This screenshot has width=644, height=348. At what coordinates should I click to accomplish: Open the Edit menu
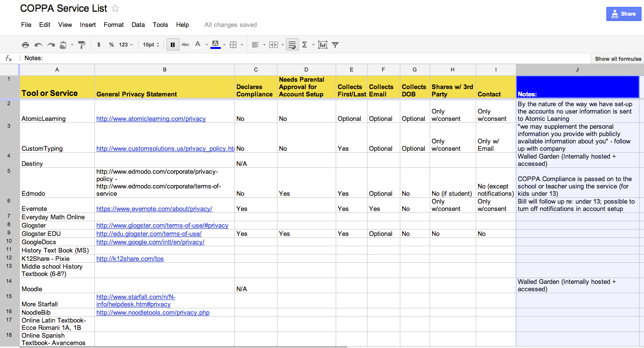pyautogui.click(x=45, y=24)
